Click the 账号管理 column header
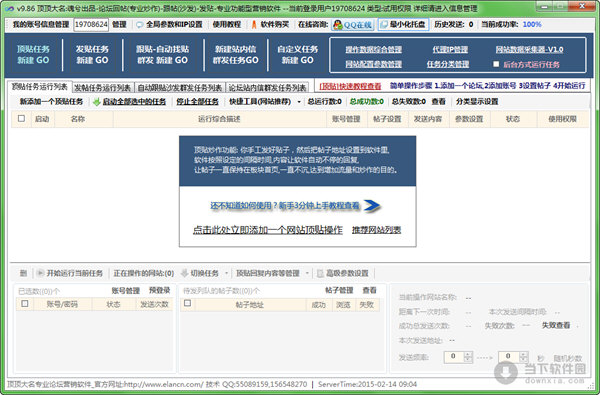Image resolution: width=600 pixels, height=395 pixels. click(346, 119)
